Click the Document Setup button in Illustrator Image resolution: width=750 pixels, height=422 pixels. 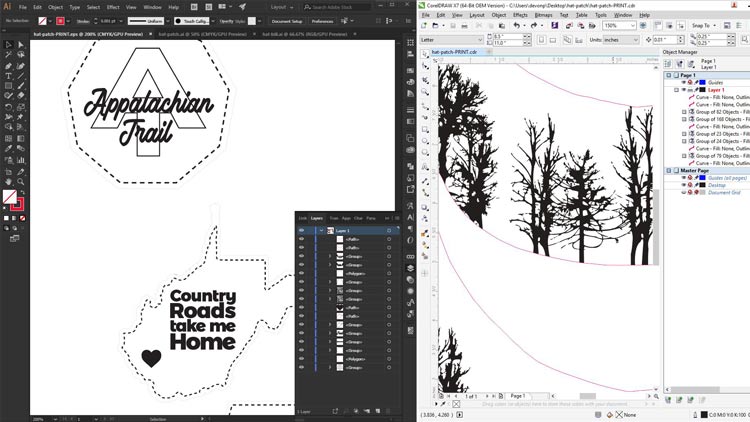click(x=287, y=21)
